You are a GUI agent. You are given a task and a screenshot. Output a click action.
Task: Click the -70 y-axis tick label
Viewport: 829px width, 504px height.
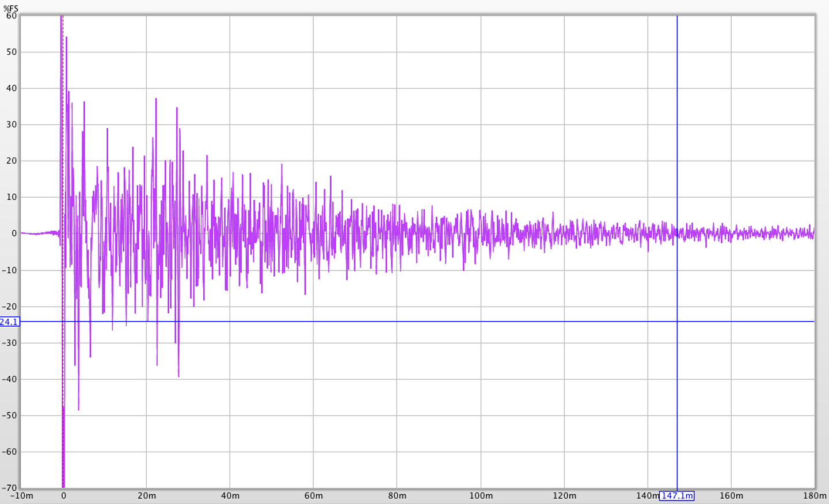10,488
